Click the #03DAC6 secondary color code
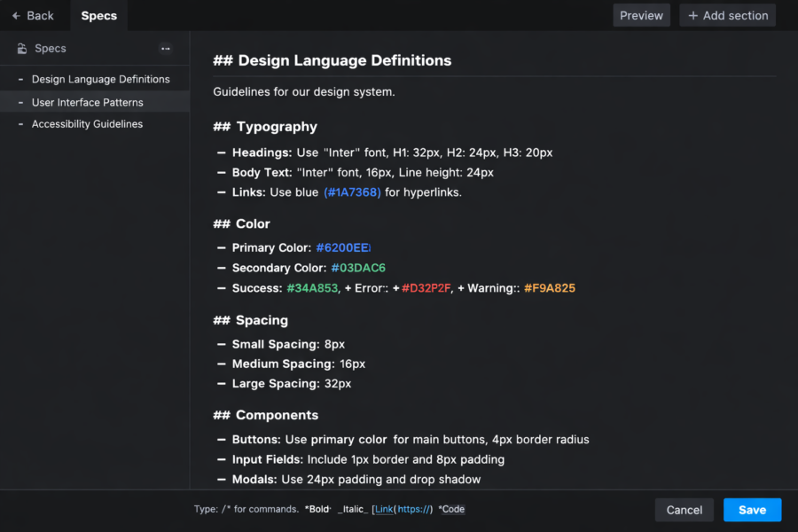This screenshot has width=798, height=532. (358, 268)
